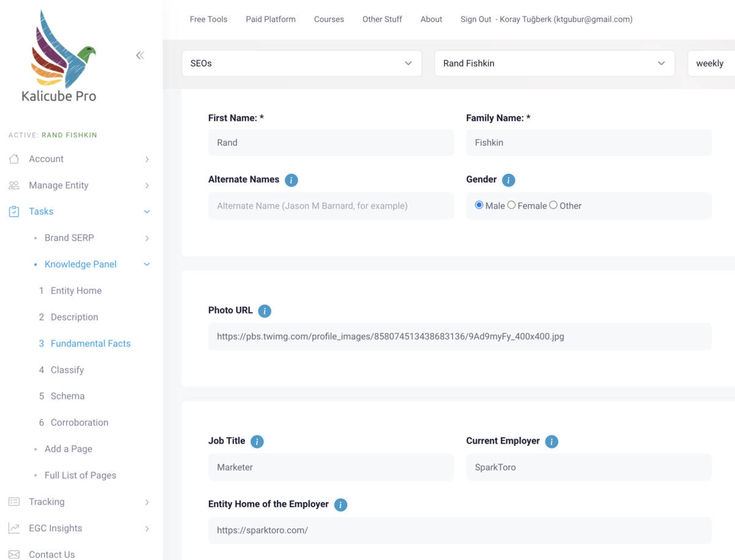
Task: Click the Tasks clipboard icon
Action: [14, 211]
